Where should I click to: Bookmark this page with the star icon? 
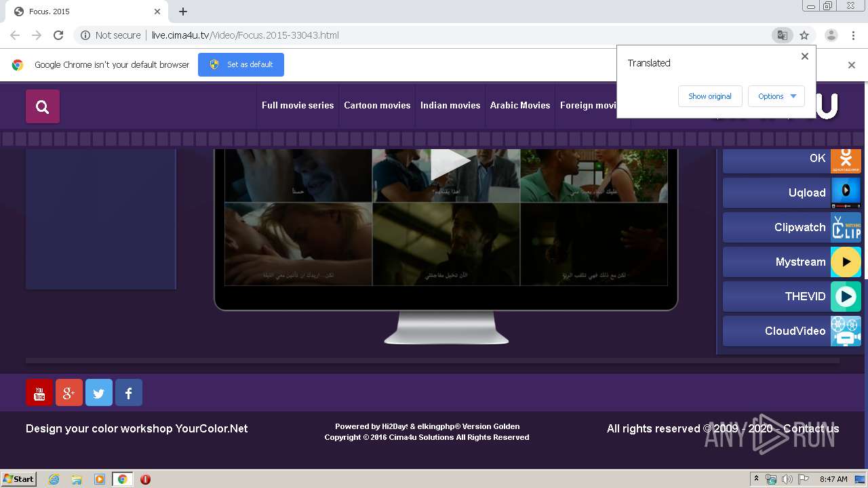tap(804, 35)
